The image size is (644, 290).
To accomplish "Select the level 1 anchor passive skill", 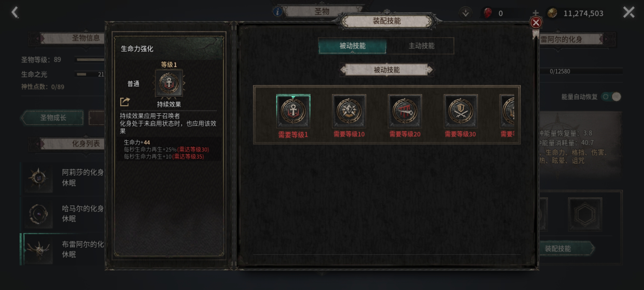I will pos(293,111).
